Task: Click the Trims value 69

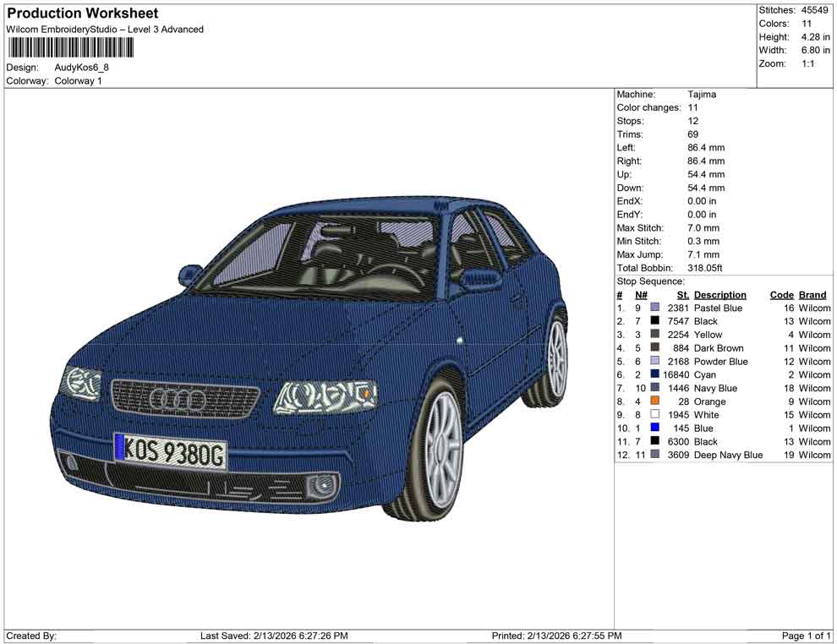Action: coord(693,134)
